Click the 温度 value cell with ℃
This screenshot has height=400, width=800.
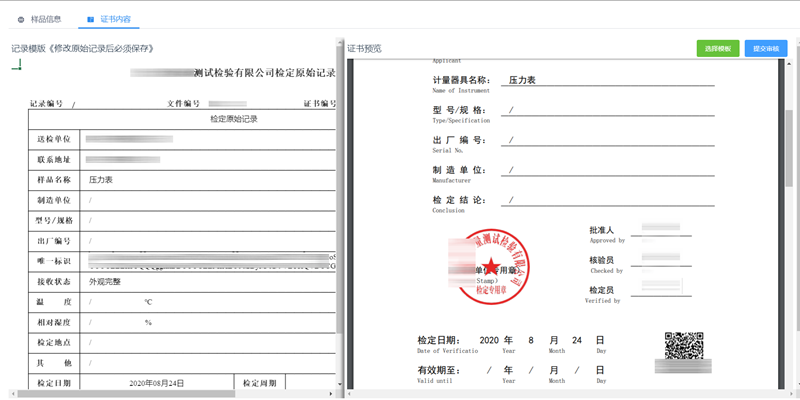(x=208, y=303)
